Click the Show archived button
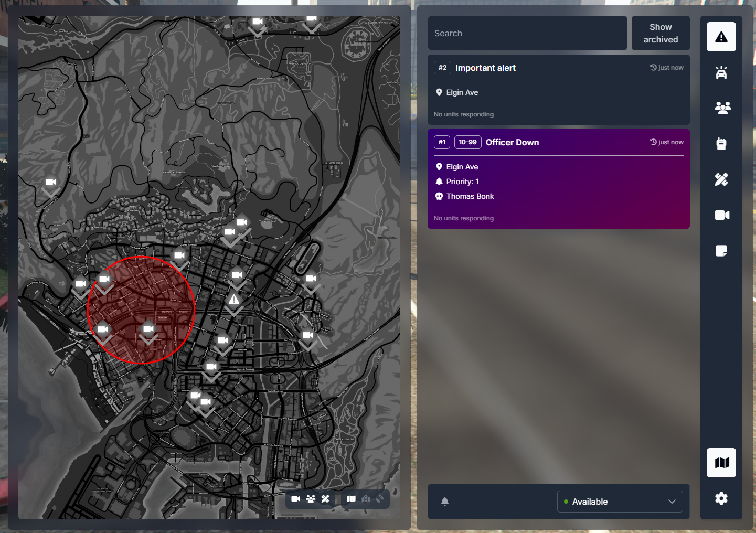The image size is (756, 533). 661,33
